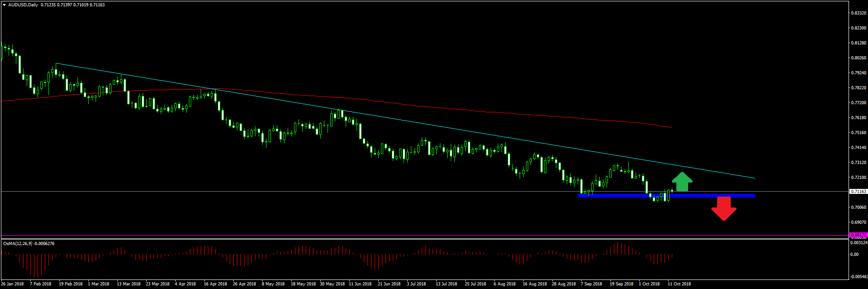Click the close value 0.71163 in the title
This screenshot has width=868, height=289.
click(97, 5)
